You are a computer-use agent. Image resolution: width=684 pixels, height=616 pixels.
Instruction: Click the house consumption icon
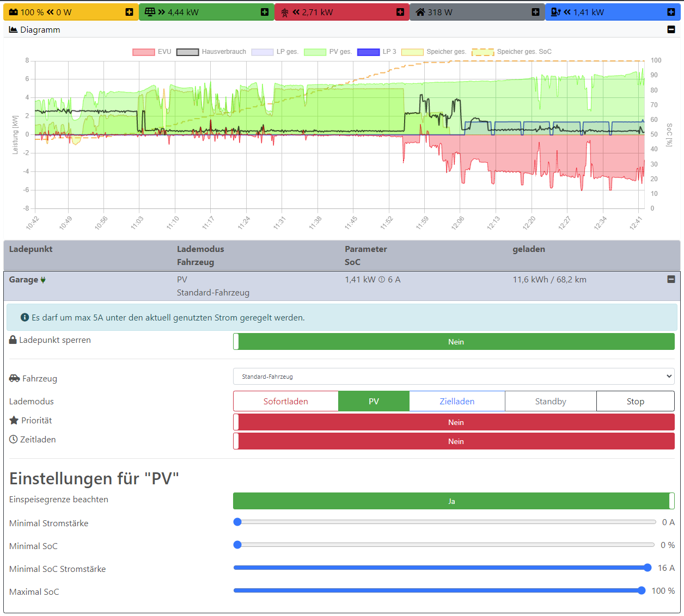[x=420, y=12]
